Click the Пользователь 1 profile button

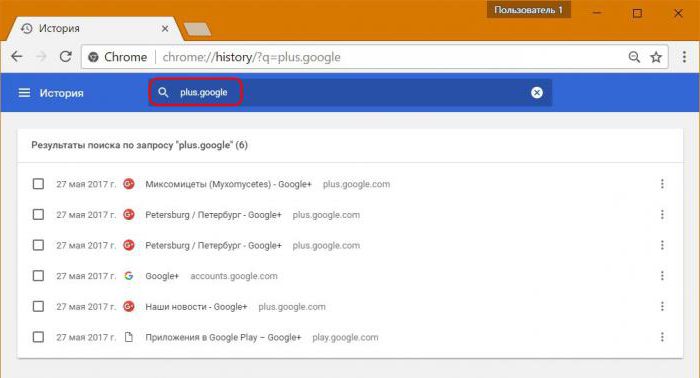(x=529, y=10)
